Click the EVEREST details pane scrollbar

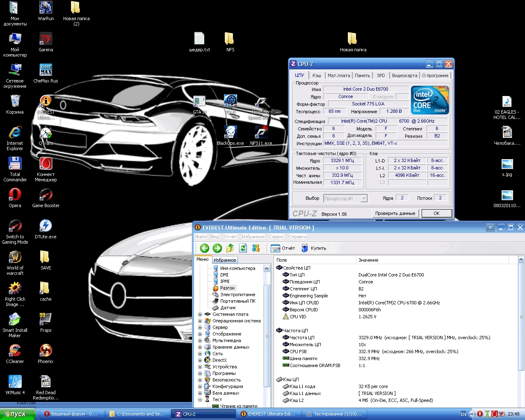[x=521, y=317]
